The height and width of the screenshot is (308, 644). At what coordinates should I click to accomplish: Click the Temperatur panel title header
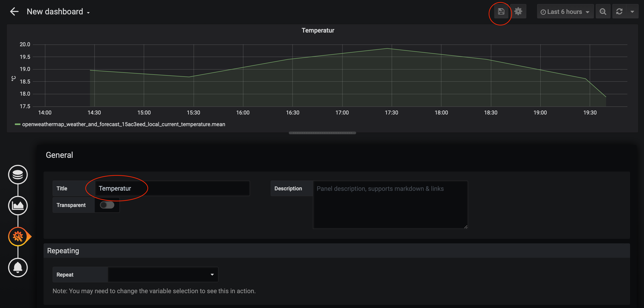pyautogui.click(x=318, y=31)
